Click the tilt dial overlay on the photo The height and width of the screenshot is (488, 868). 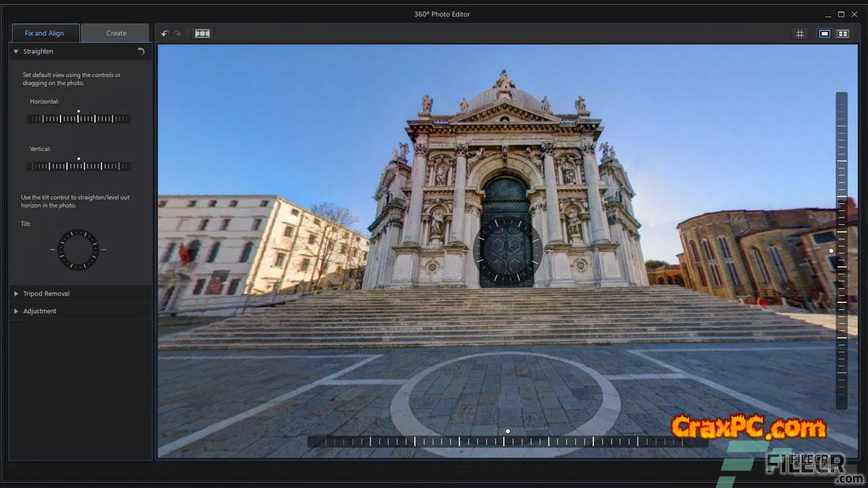pos(507,250)
